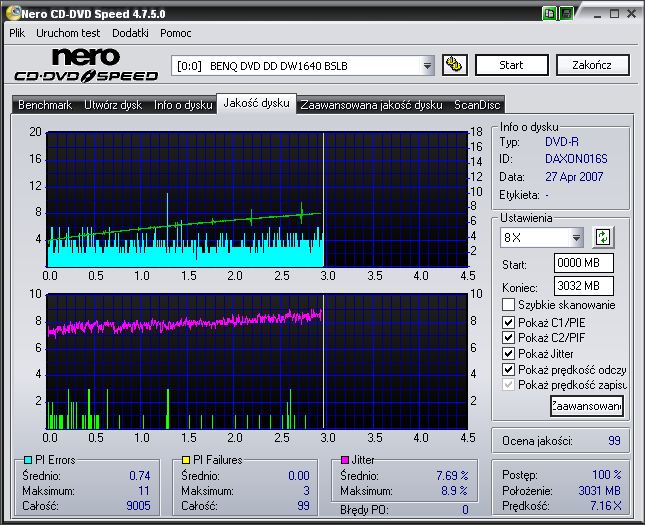
Task: Select the Jakość dysku tab
Action: tap(256, 103)
